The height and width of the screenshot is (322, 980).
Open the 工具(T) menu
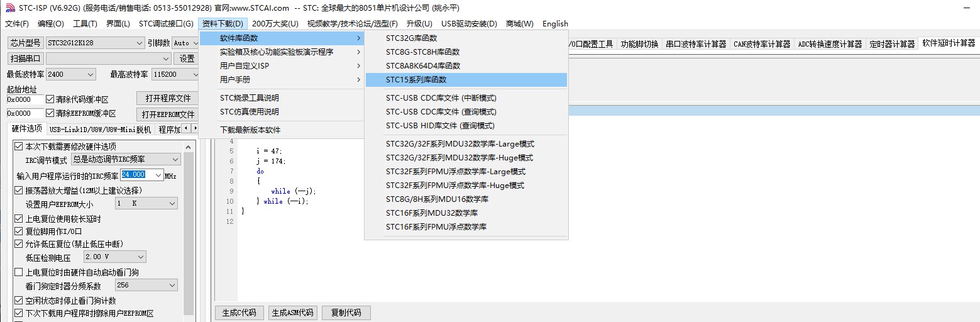click(x=85, y=24)
